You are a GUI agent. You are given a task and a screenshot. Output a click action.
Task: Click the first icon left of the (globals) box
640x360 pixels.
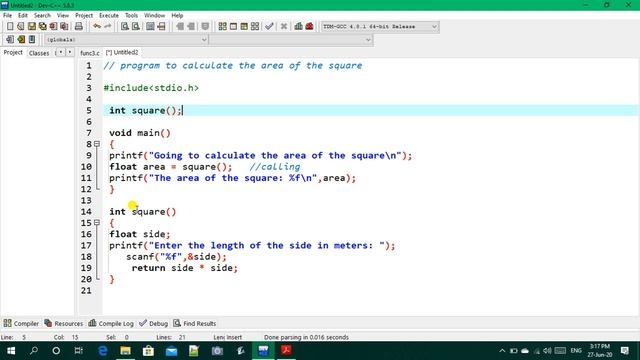point(10,40)
